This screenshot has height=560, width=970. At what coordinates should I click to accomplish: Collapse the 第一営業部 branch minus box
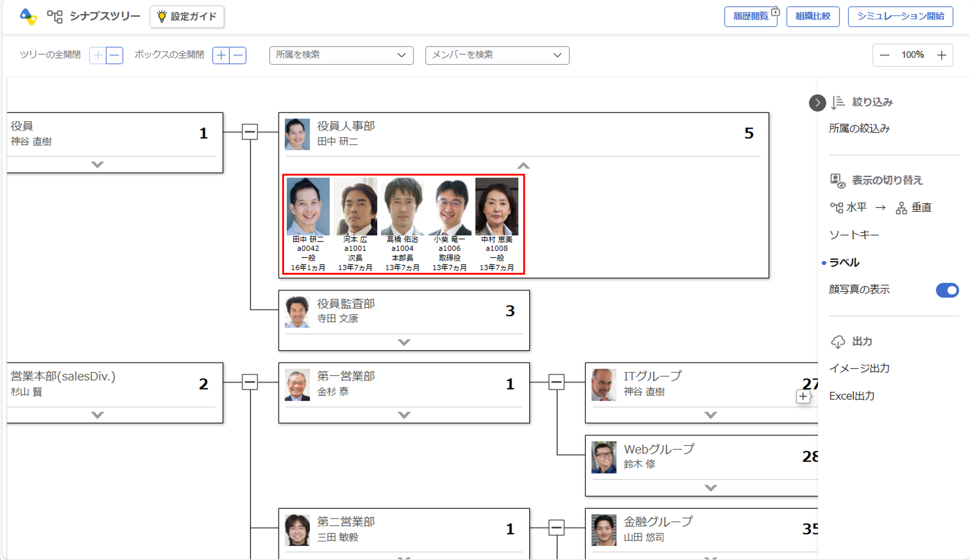(x=556, y=382)
